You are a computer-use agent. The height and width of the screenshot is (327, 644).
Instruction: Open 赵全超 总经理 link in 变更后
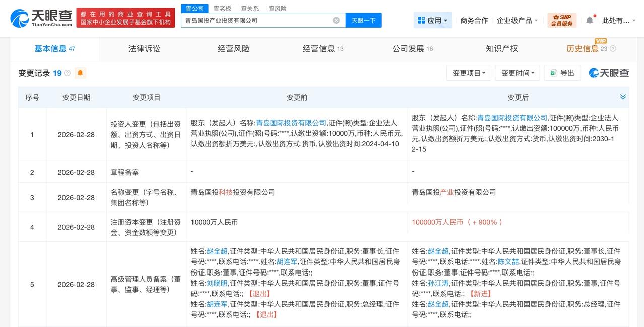click(x=438, y=304)
